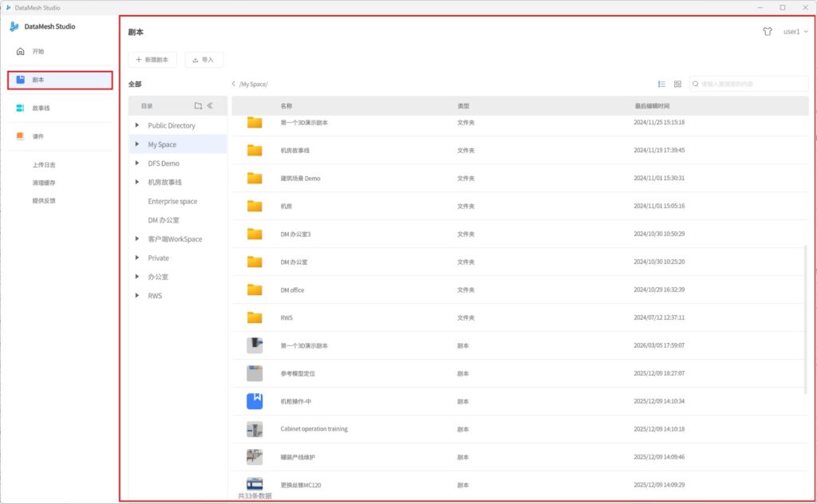Click the back arrow before /My Space/
817x504 pixels.
click(x=234, y=84)
